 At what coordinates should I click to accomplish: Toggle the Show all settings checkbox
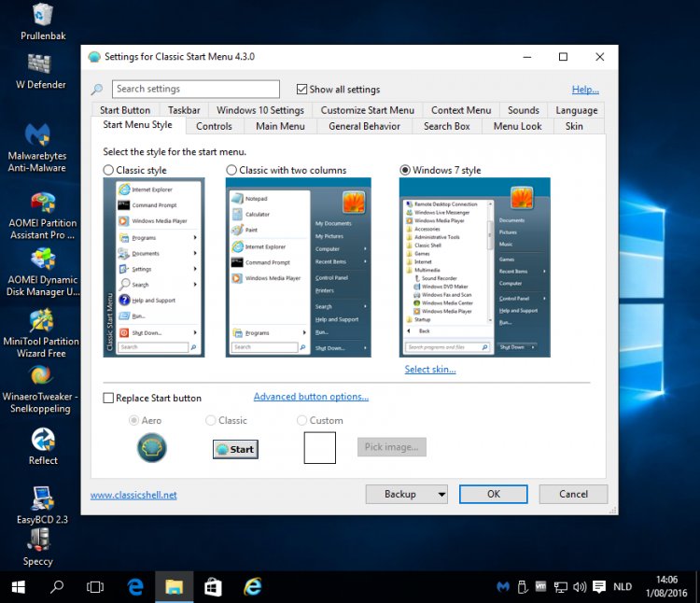(301, 90)
